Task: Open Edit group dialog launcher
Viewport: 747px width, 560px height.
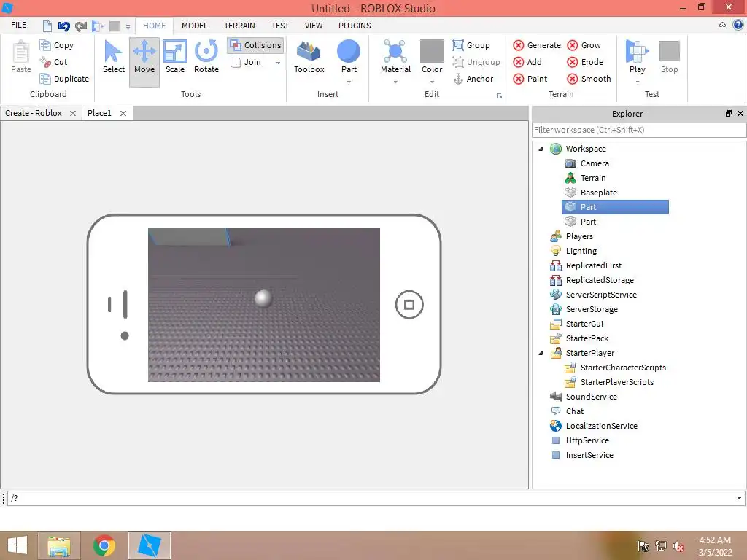Action: click(499, 96)
